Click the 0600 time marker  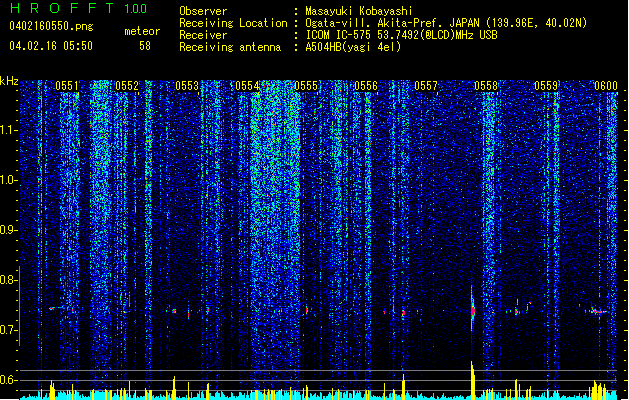click(606, 86)
